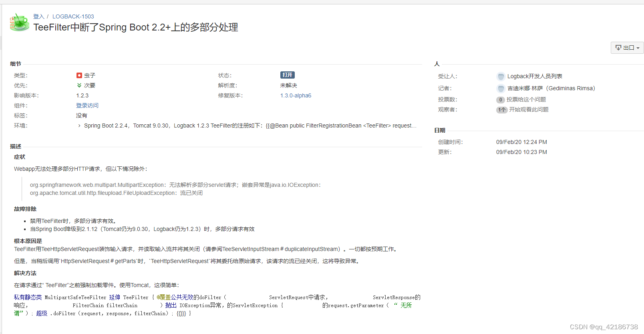
Task: Click created date 09/Feb/20 12:24 PM
Action: 521,142
